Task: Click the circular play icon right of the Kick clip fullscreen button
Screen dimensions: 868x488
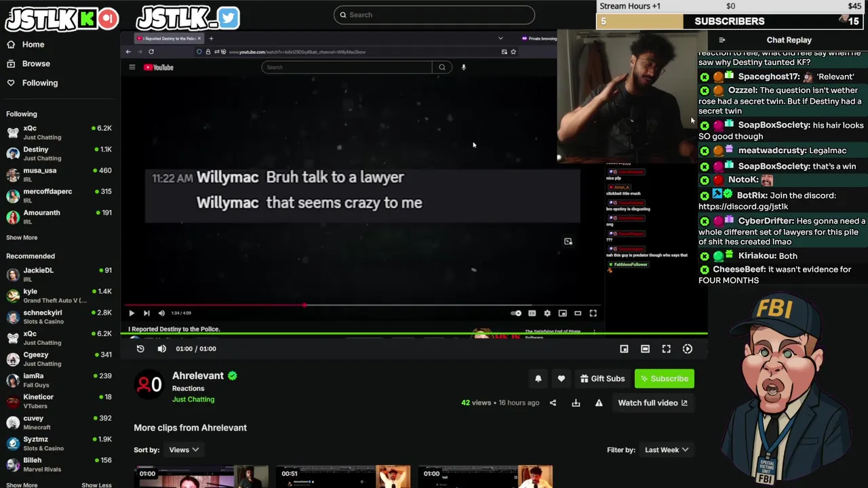Action: (x=687, y=348)
